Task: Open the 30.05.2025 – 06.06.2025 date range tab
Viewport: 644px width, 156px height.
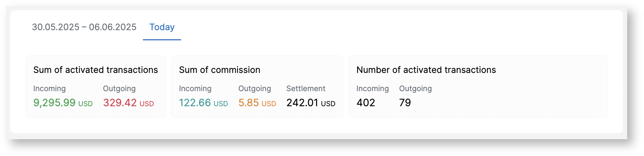Action: [x=84, y=27]
